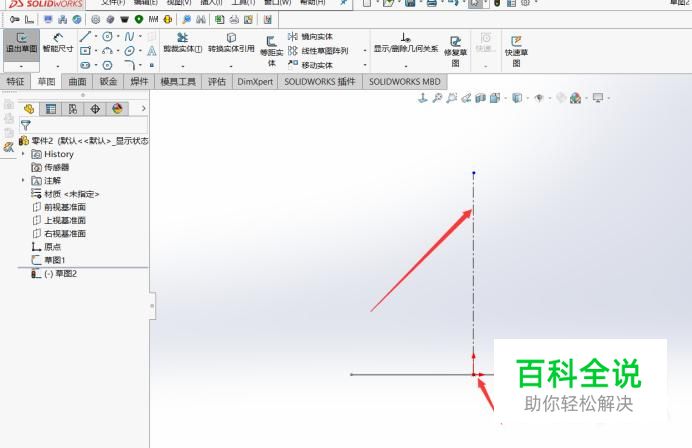Open the Circle tool dropdown arrow
This screenshot has height=448, width=692.
pos(118,37)
